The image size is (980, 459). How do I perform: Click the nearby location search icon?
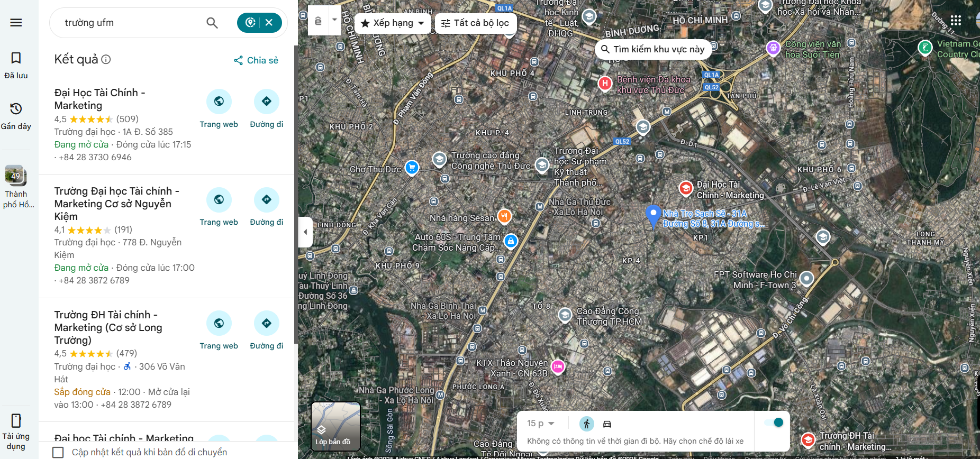(250, 22)
